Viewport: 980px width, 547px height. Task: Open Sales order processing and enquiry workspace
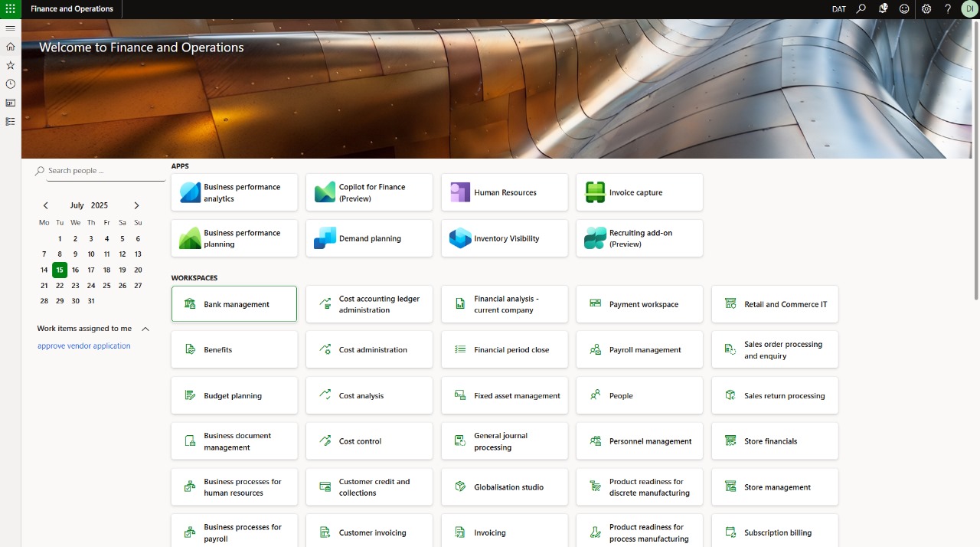(775, 350)
